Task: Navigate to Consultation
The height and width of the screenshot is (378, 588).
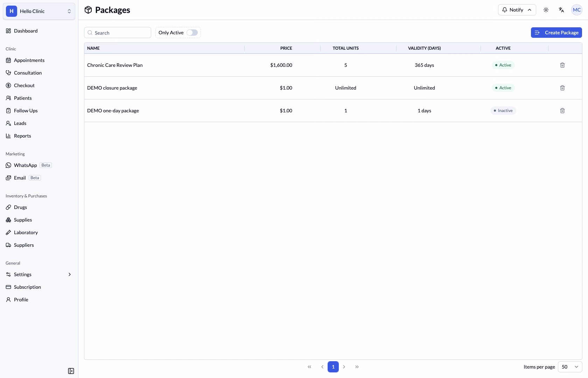Action: 39,73
